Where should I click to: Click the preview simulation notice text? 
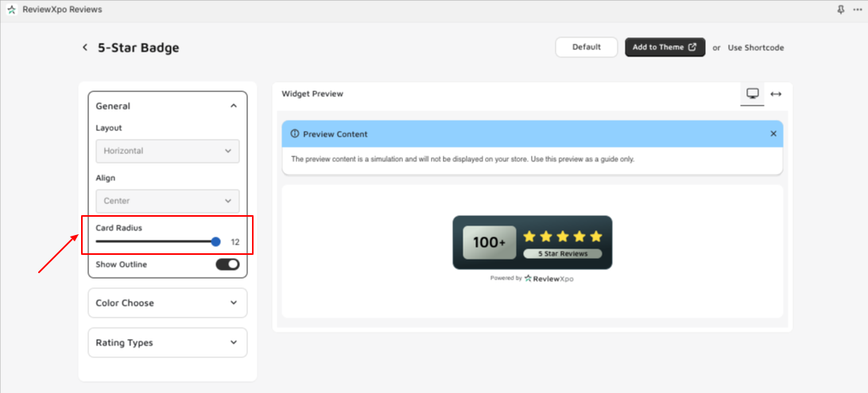463,160
